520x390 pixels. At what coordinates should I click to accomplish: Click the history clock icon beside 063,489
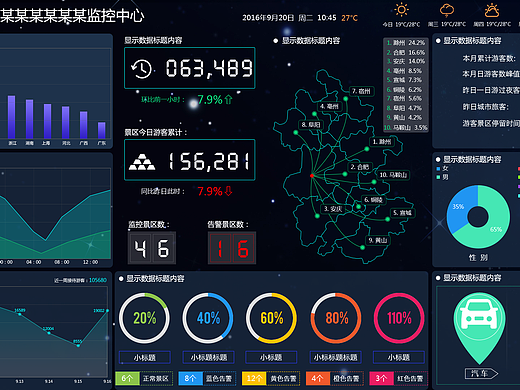pos(141,69)
